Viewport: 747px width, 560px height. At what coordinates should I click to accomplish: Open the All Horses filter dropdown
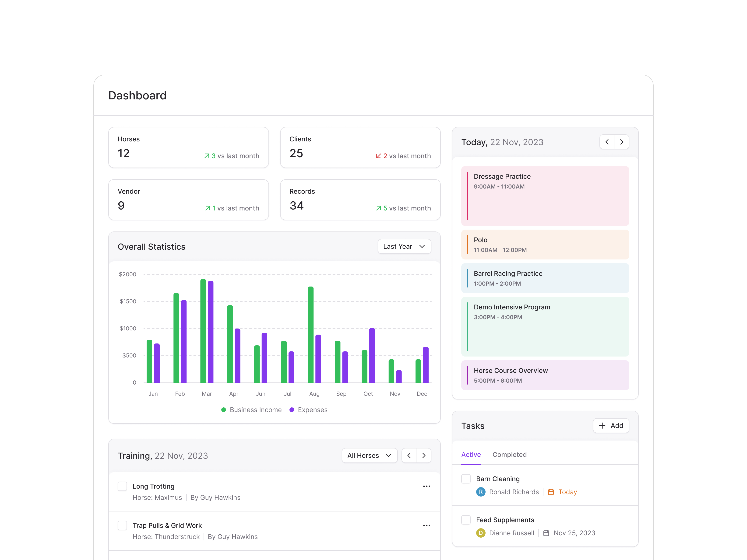[369, 455]
